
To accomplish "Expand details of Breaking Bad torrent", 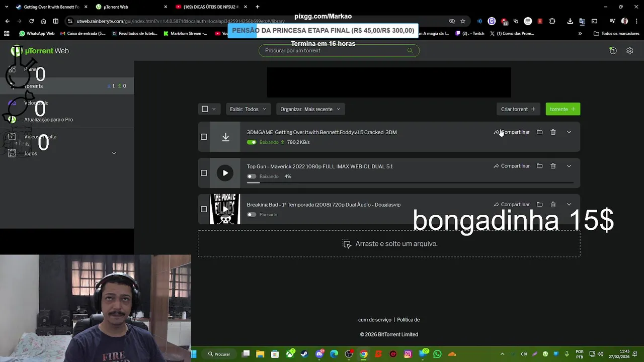I will click(569, 205).
